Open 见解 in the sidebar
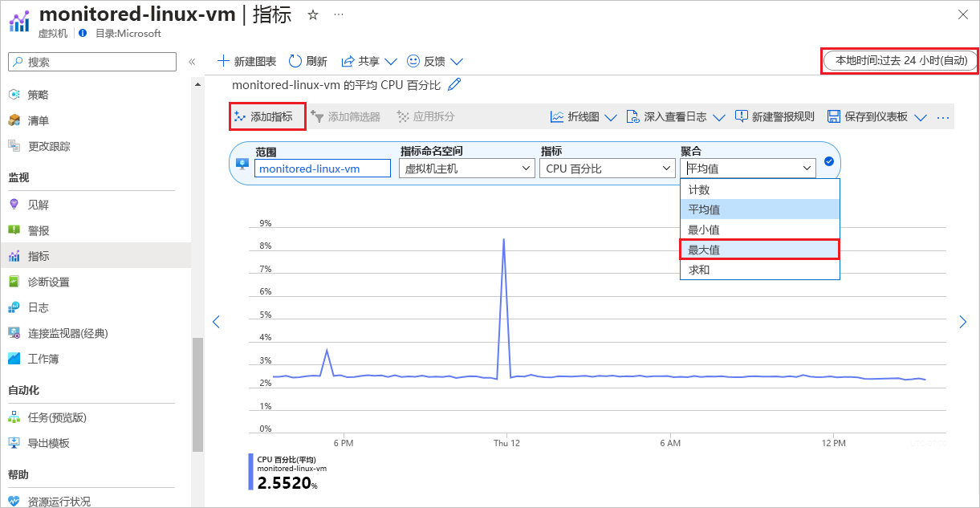 (96, 205)
